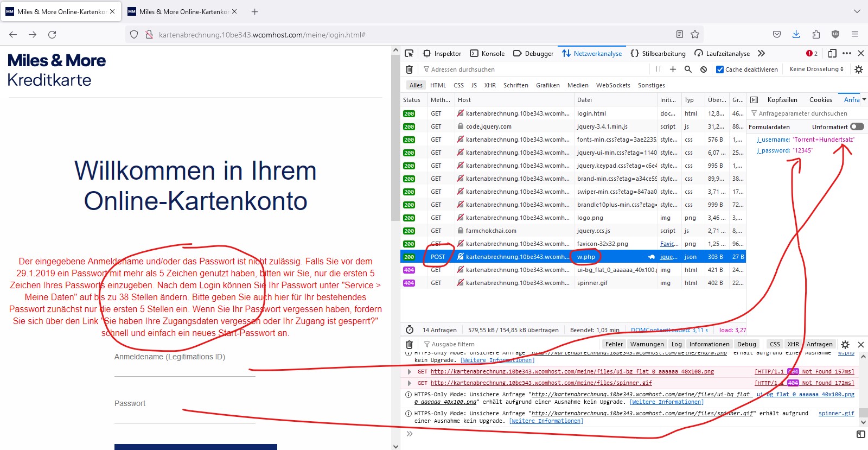The width and height of the screenshot is (868, 450).
Task: Switch to the Konsole tab
Action: coord(487,53)
